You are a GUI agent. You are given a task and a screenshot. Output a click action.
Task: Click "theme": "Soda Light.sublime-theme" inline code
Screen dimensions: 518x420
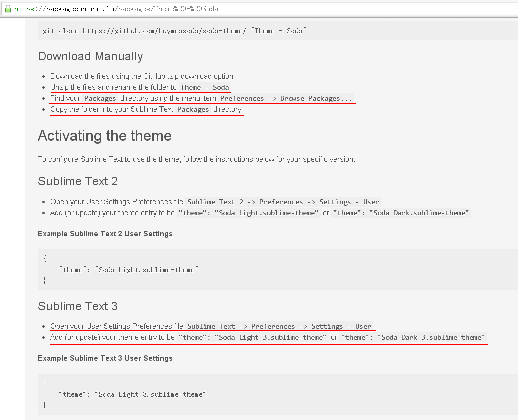[x=248, y=213]
